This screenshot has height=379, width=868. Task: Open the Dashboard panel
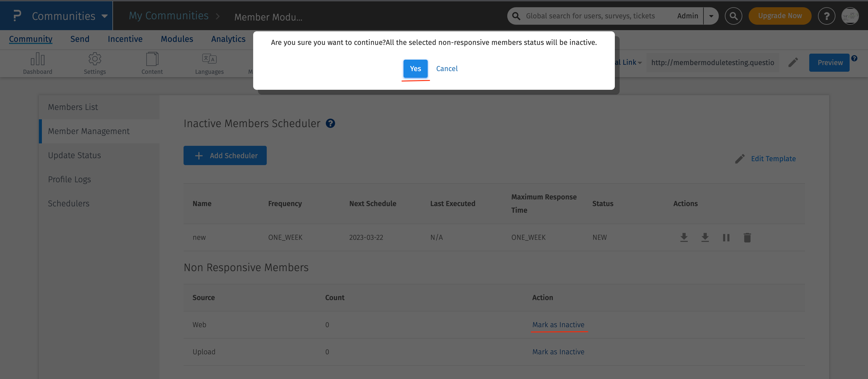(x=37, y=63)
